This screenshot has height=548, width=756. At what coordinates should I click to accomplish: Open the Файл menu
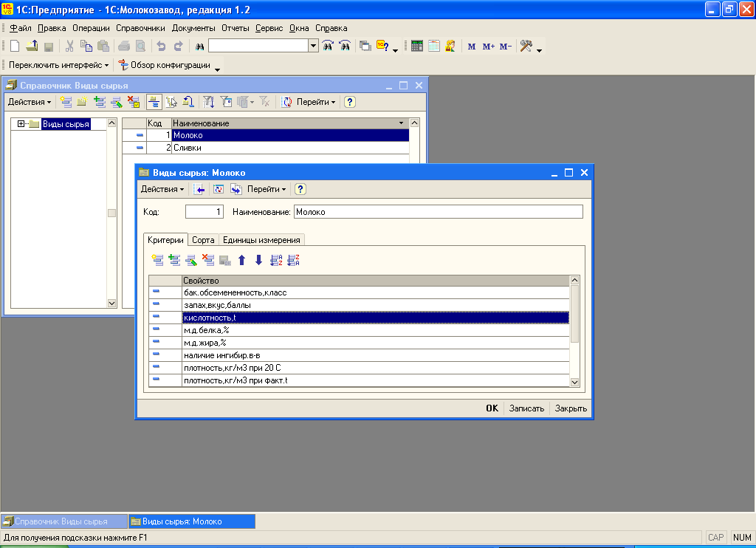point(20,28)
